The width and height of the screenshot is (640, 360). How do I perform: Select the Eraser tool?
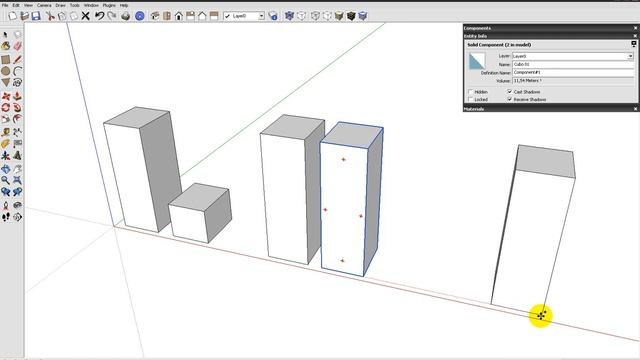[x=17, y=46]
